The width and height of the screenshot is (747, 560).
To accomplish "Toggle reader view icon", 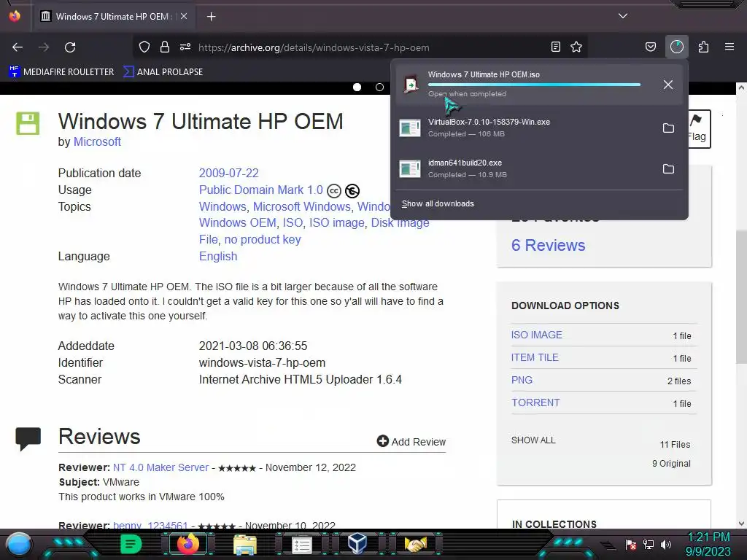I will 555,47.
